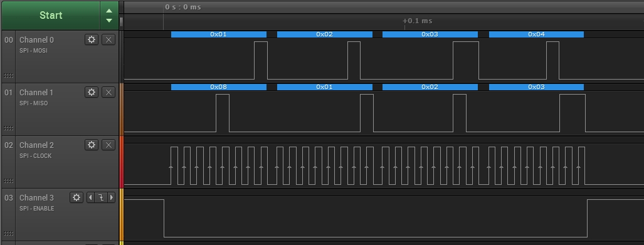
Task: Click the SPI - MISO label
Action: (34, 103)
